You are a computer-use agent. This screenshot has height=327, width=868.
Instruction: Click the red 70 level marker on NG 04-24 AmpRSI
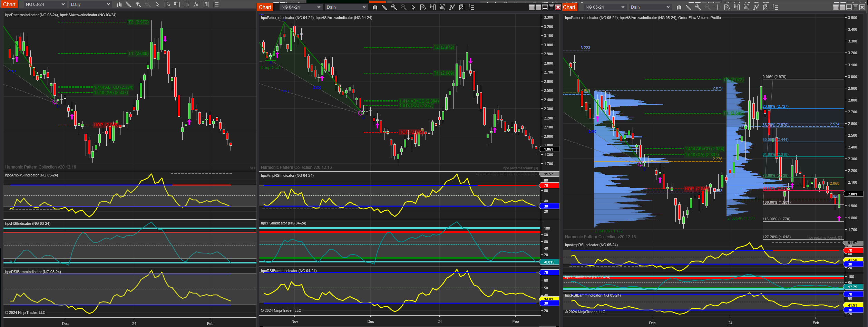[549, 185]
